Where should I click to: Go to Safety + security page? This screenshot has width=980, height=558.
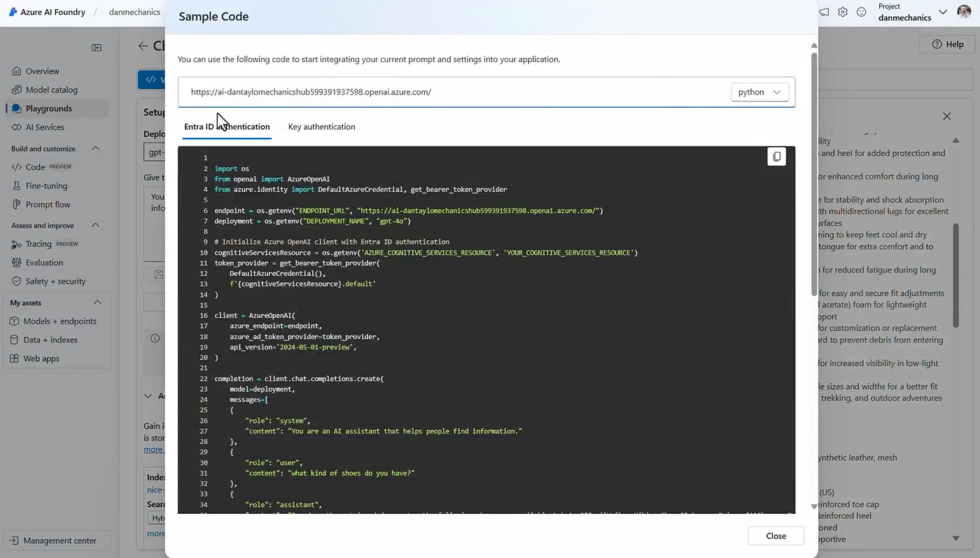pyautogui.click(x=55, y=281)
